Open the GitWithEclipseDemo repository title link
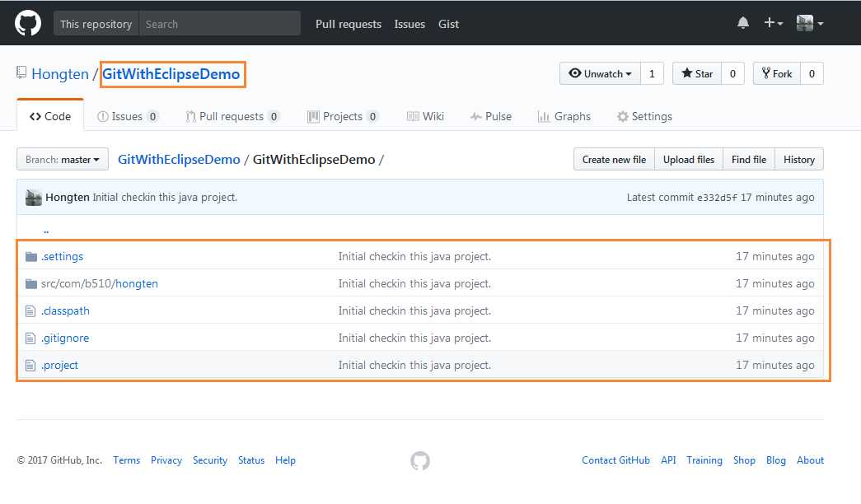861x504 pixels. 171,74
